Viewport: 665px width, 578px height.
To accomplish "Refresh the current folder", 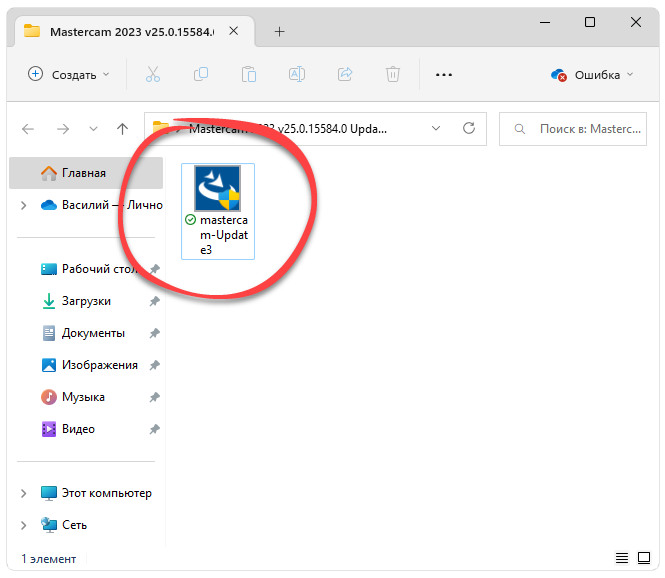I will pyautogui.click(x=469, y=128).
